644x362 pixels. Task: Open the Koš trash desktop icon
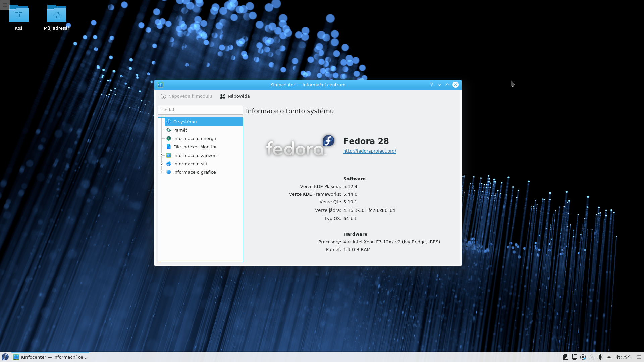[19, 15]
